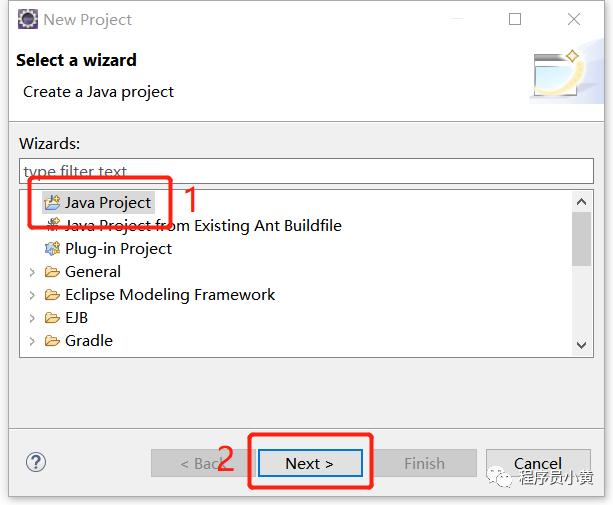Click the wizard list scroll up arrow
The height and width of the screenshot is (505, 613).
point(582,202)
